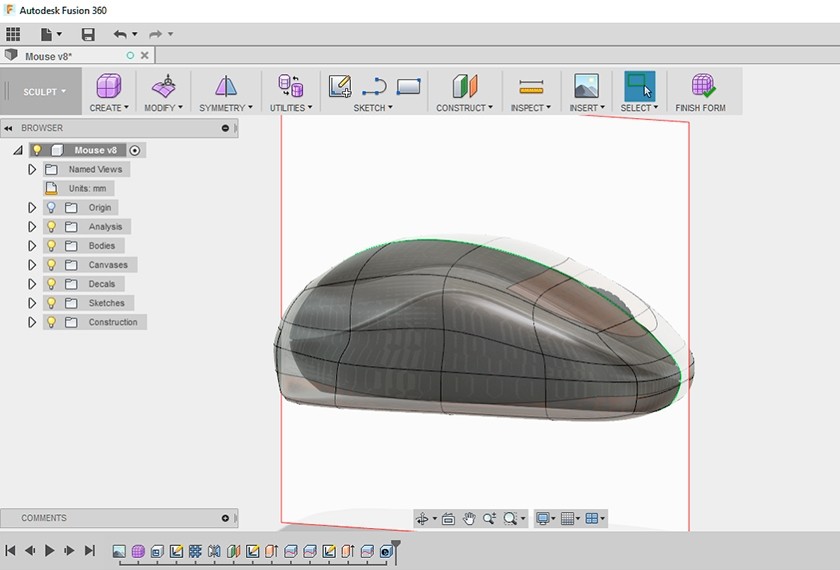Open the Sculpt workspace dropdown
Viewport: 840px width, 570px height.
pos(45,92)
